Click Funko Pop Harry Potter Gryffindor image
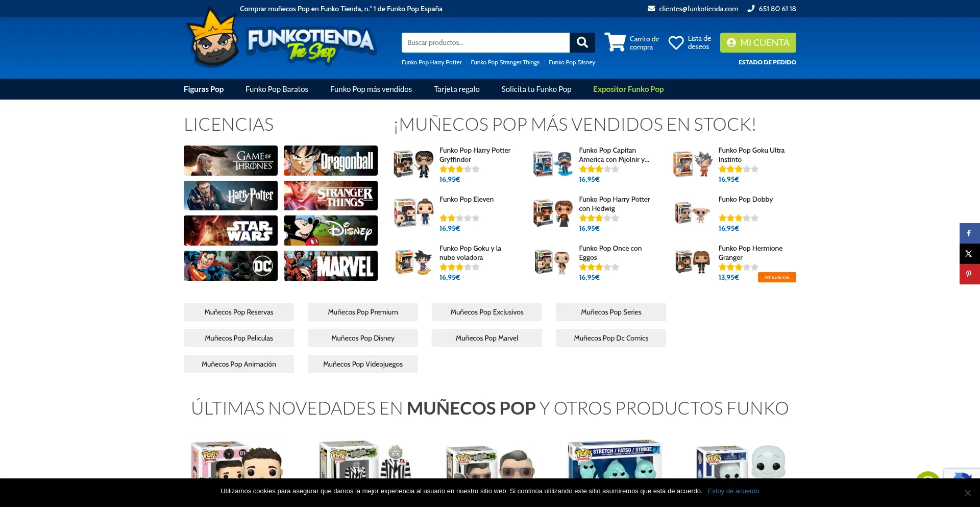The width and height of the screenshot is (980, 507). coord(413,164)
